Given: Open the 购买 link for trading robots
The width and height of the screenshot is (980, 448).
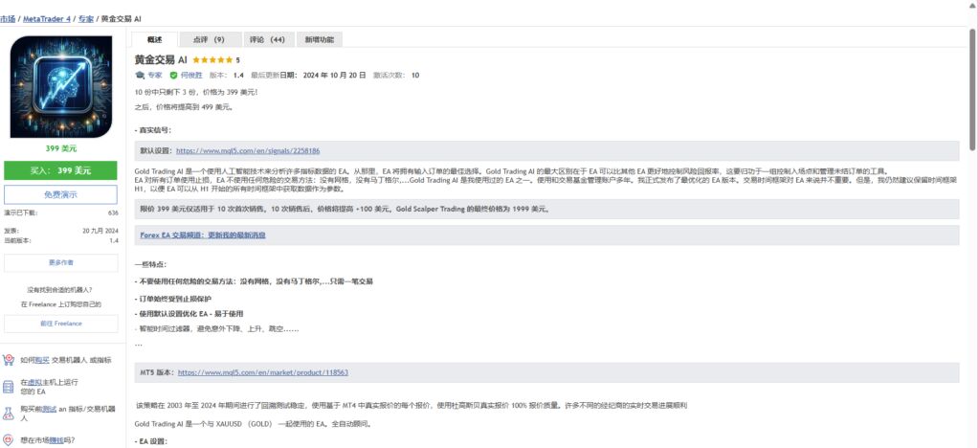Looking at the screenshot, I should (42, 360).
